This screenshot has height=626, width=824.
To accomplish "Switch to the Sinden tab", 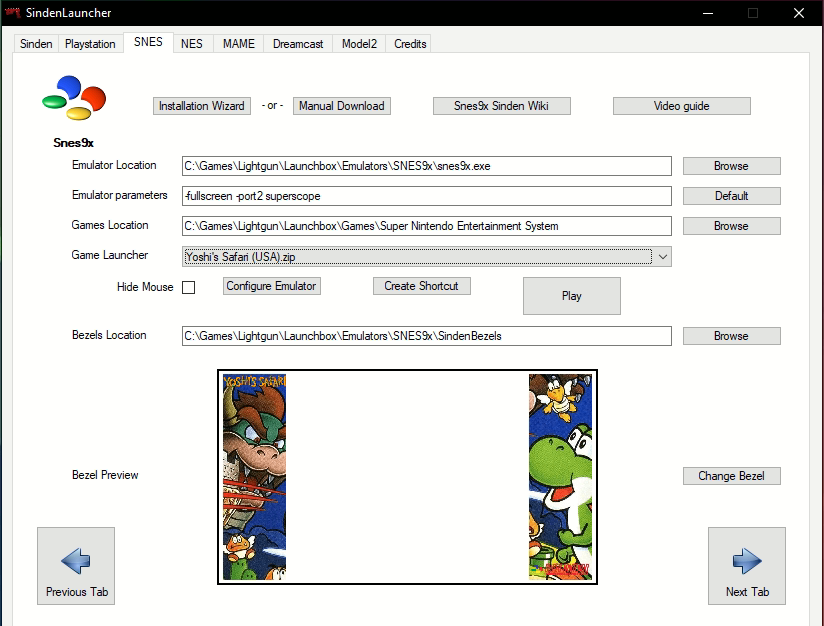I will point(36,44).
